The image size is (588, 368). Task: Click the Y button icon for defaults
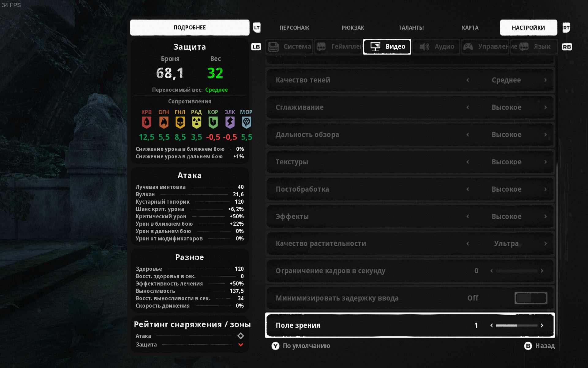(x=275, y=346)
